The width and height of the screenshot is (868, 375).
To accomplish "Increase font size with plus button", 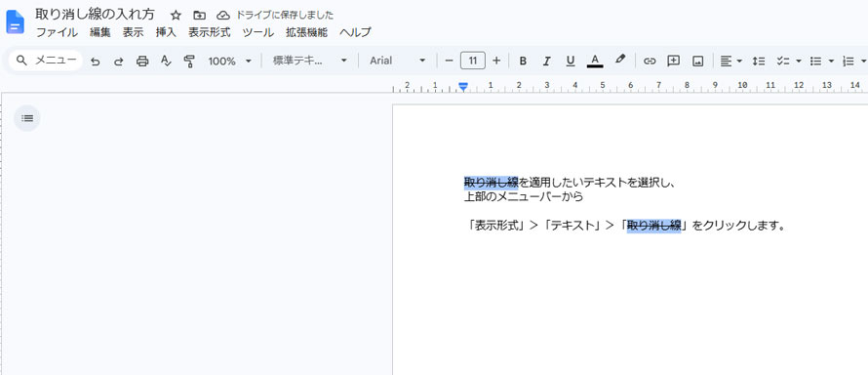I will coord(496,61).
